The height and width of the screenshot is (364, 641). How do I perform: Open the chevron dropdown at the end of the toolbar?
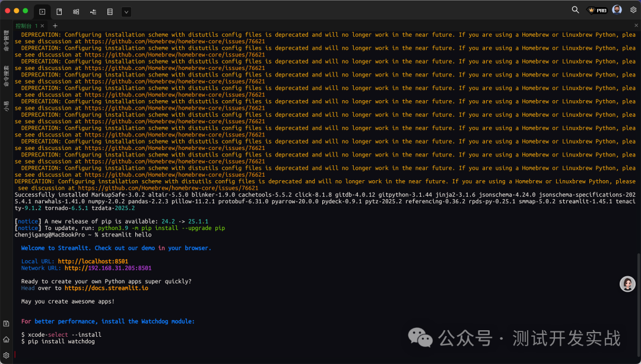126,11
